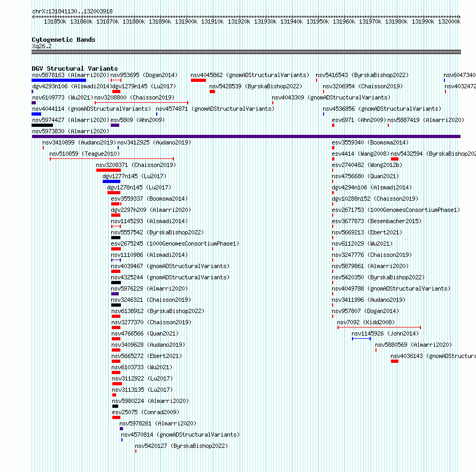Select the red bar under nsv4045862
The width and height of the screenshot is (476, 472).
pyautogui.click(x=198, y=80)
